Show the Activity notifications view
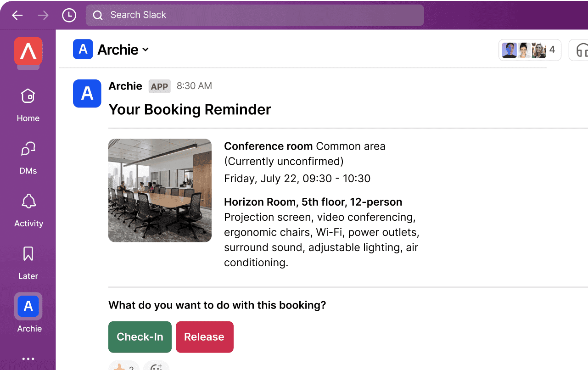588x370 pixels. point(28,210)
